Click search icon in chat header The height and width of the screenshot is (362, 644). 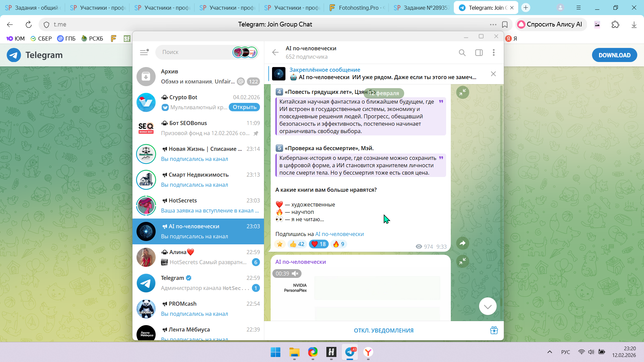462,53
